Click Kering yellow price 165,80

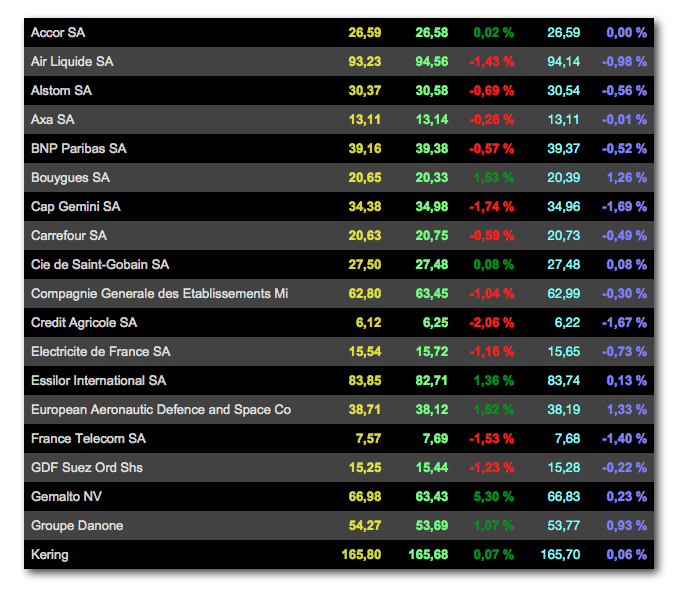click(361, 554)
